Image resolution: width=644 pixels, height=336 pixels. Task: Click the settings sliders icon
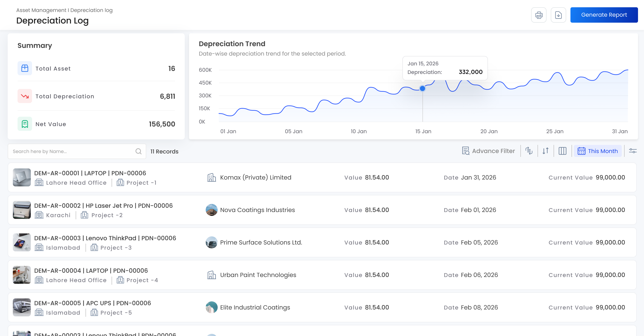(x=633, y=151)
